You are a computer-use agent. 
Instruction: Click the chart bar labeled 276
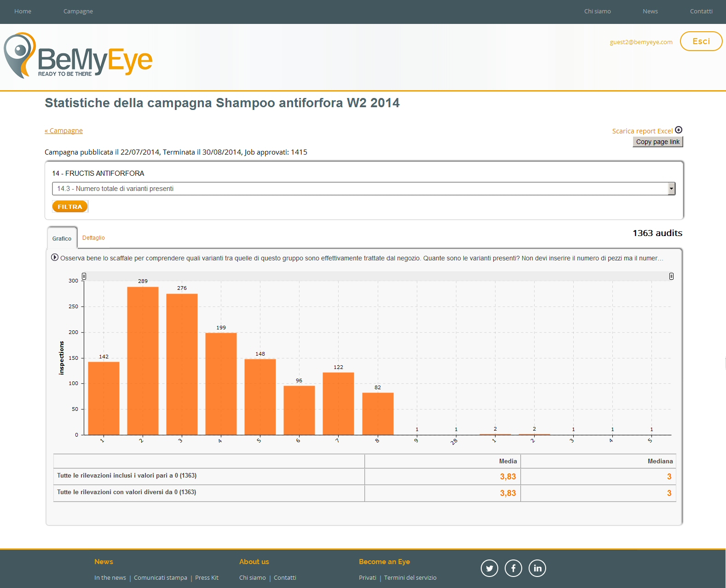pyautogui.click(x=182, y=364)
